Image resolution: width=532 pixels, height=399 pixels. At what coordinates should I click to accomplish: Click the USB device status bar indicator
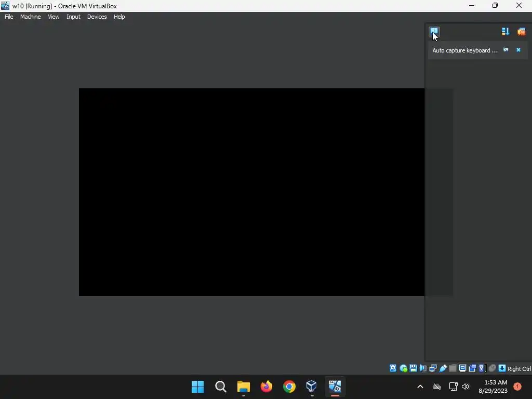443,368
